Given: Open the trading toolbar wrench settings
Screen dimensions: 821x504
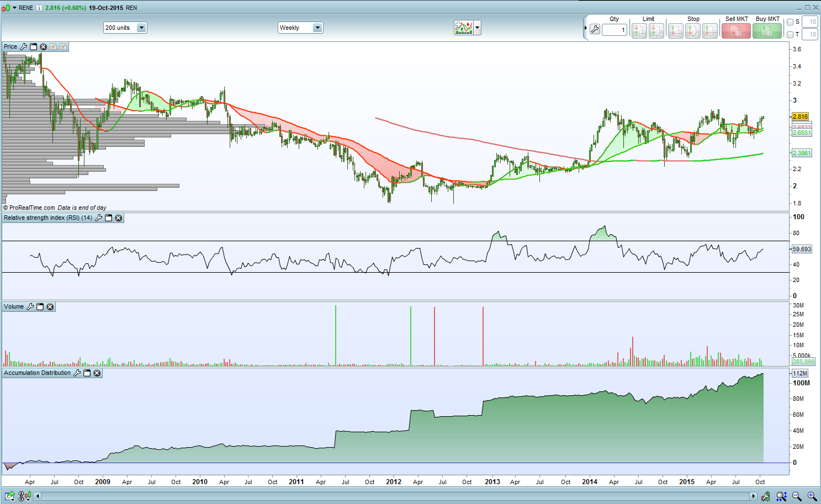Looking at the screenshot, I should coord(595,29).
